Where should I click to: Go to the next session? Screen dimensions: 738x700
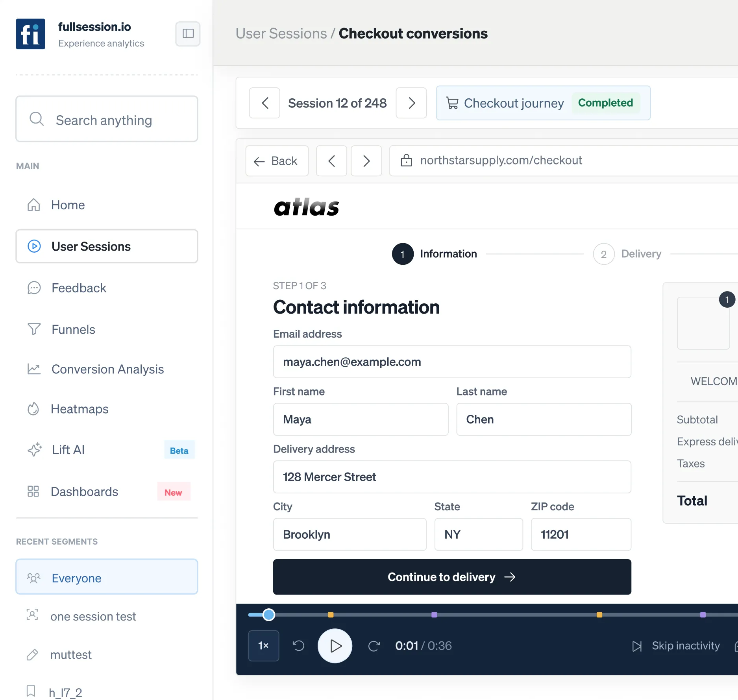tap(411, 103)
